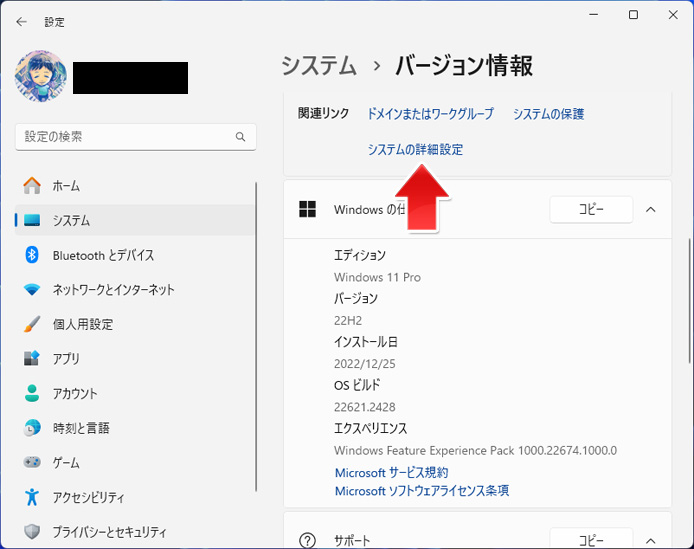This screenshot has width=694, height=549.
Task: Select the 2022/12/25 install date
Action: [x=365, y=364]
